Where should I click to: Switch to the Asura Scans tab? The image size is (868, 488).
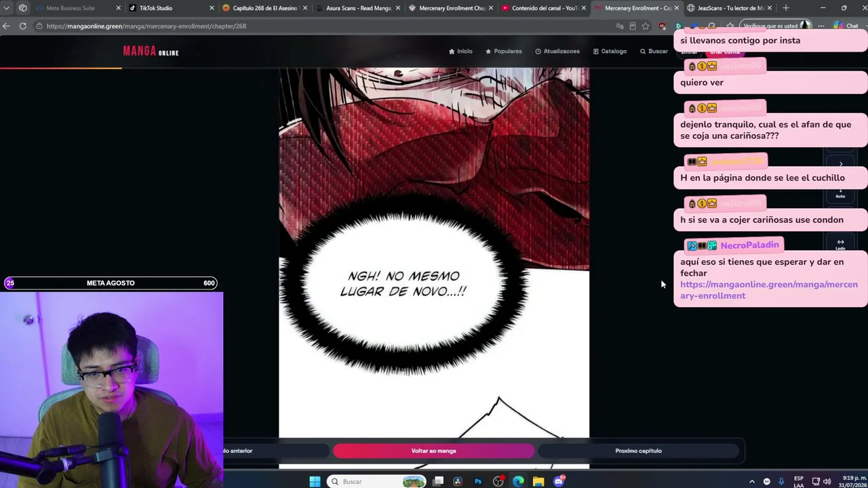[x=358, y=8]
